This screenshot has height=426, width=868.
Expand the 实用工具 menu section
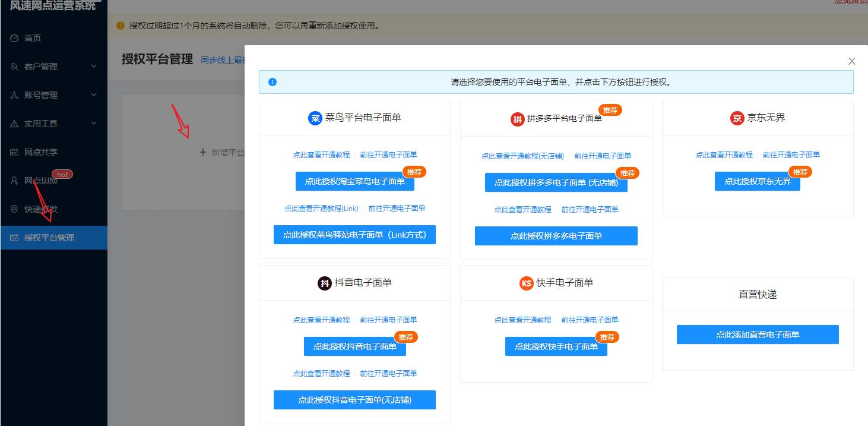click(x=42, y=123)
